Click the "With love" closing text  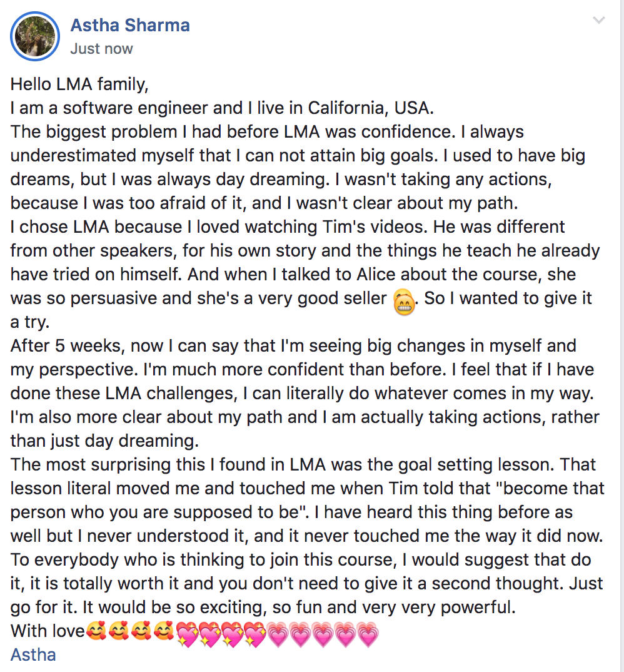[x=48, y=631]
